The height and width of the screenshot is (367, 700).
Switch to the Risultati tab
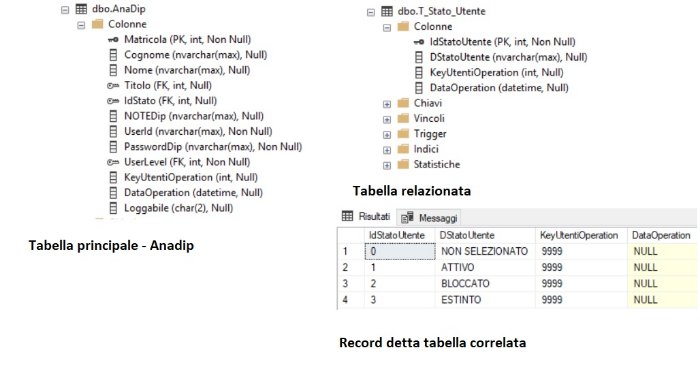click(366, 217)
